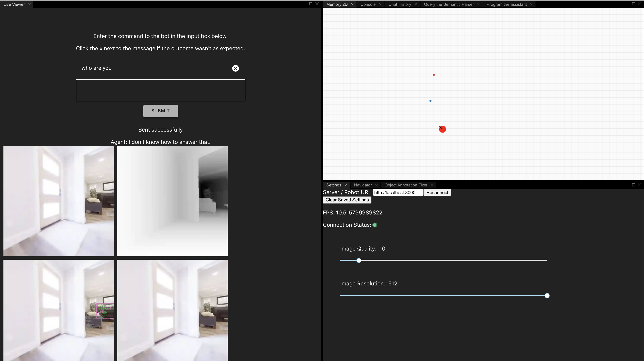Click the x next to 'who are you' message
The image size is (644, 361).
point(235,68)
